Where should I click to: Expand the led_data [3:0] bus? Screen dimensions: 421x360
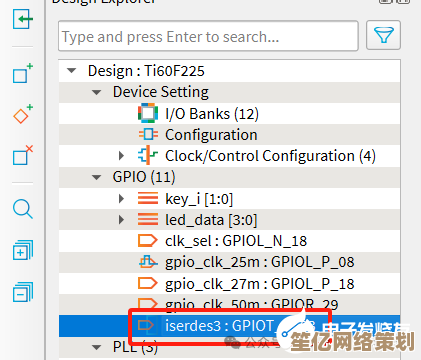click(121, 220)
